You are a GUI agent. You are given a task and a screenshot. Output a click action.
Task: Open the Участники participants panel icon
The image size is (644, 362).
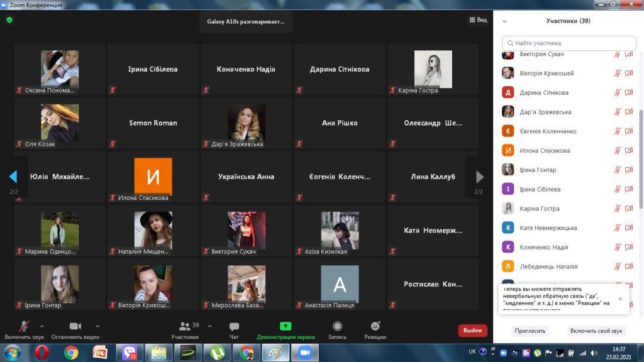(x=185, y=327)
